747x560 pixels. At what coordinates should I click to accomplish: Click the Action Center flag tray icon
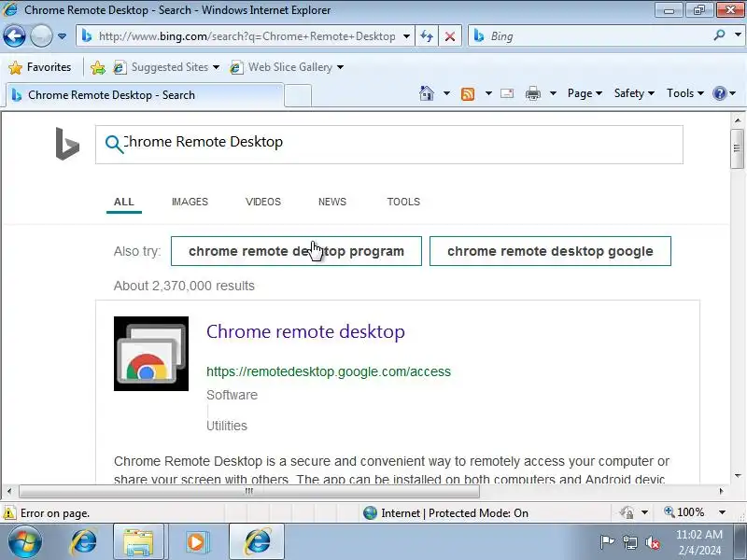[608, 542]
